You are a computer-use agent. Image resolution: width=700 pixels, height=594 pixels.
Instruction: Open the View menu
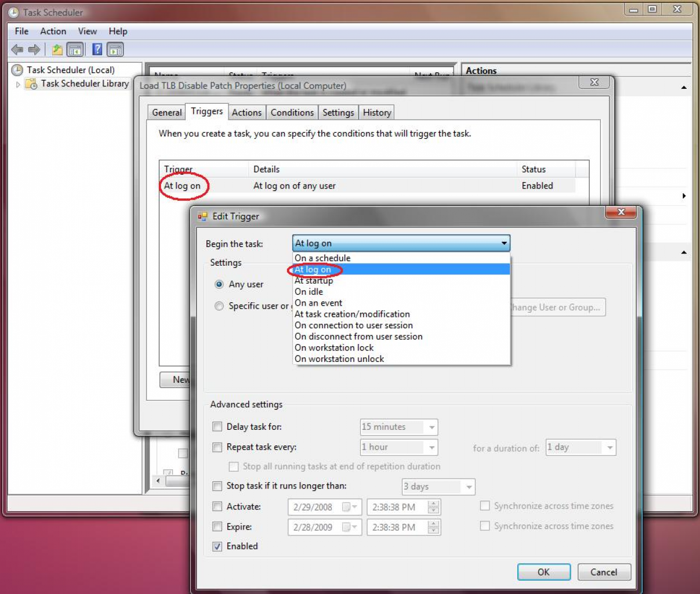(88, 31)
